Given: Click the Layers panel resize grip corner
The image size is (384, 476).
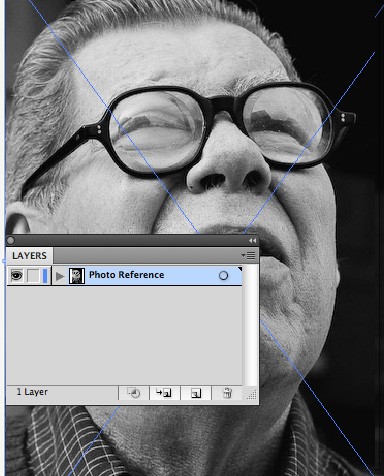Looking at the screenshot, I should pos(251,394).
